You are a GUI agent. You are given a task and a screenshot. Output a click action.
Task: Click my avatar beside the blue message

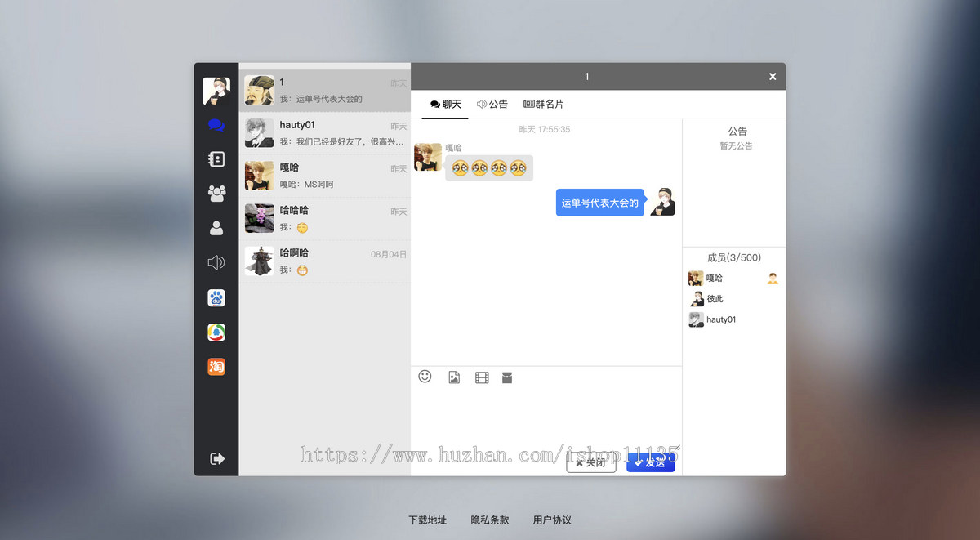[x=662, y=202]
